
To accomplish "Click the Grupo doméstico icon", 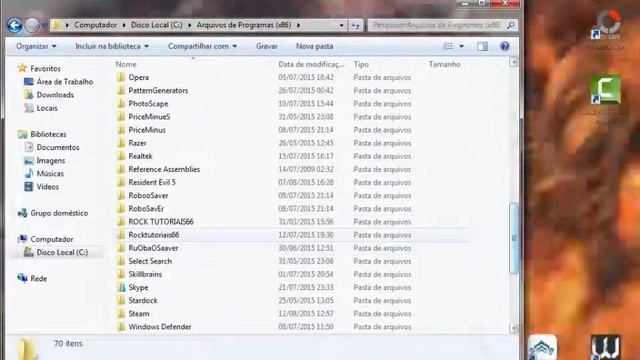I will 22,213.
